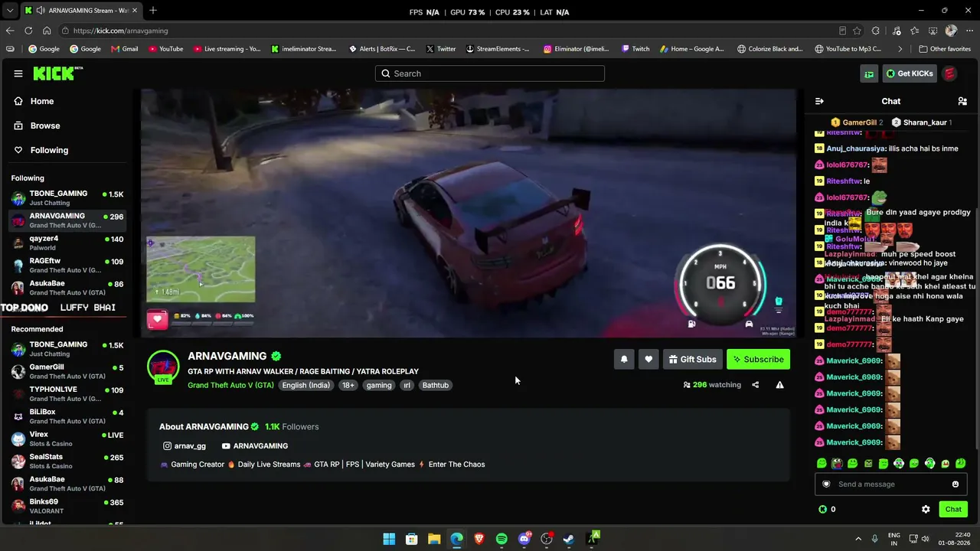Open browser extensions puzzle icon
This screenshot has width=980, height=551.
(876, 31)
